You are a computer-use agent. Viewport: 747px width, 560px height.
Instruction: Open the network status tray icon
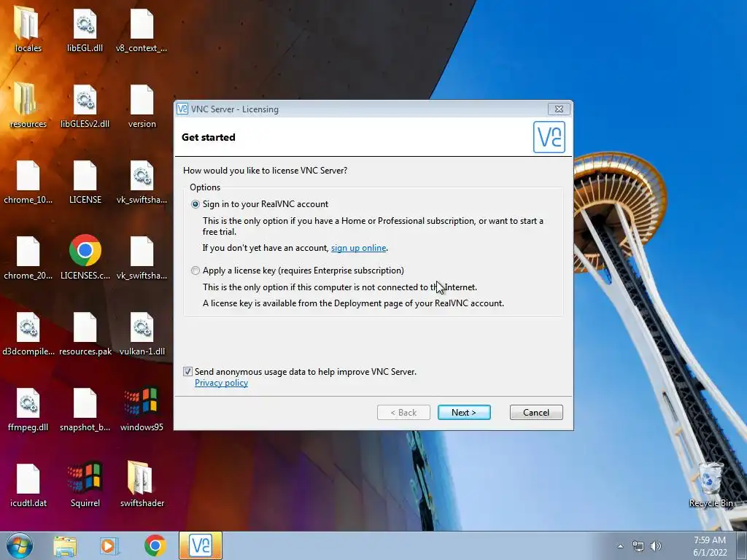pyautogui.click(x=638, y=546)
